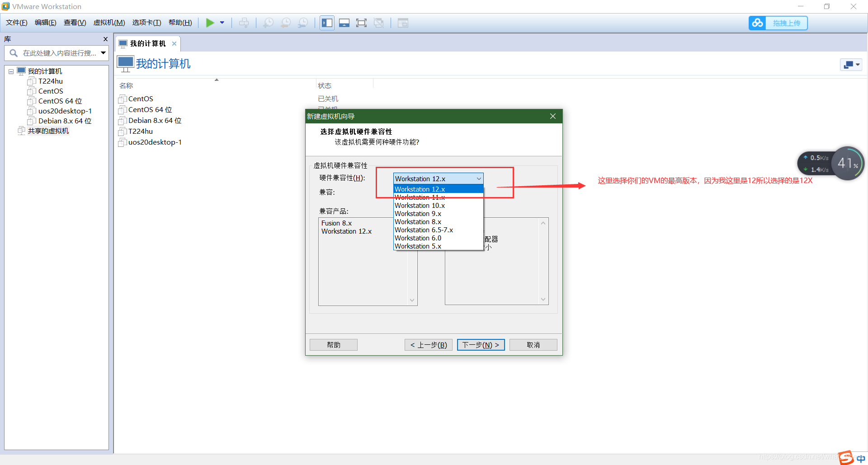Image resolution: width=868 pixels, height=465 pixels.
Task: Collapse the 我的计算机 tree node
Action: pyautogui.click(x=11, y=71)
